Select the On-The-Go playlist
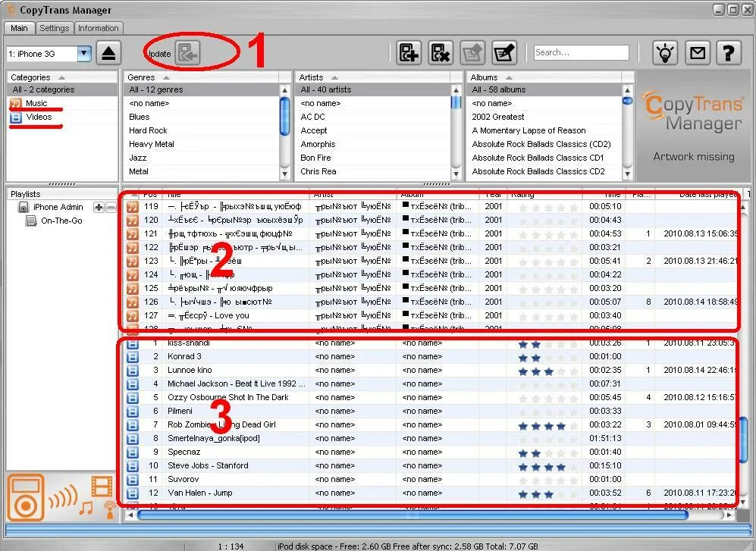The height and width of the screenshot is (551, 756). (61, 221)
